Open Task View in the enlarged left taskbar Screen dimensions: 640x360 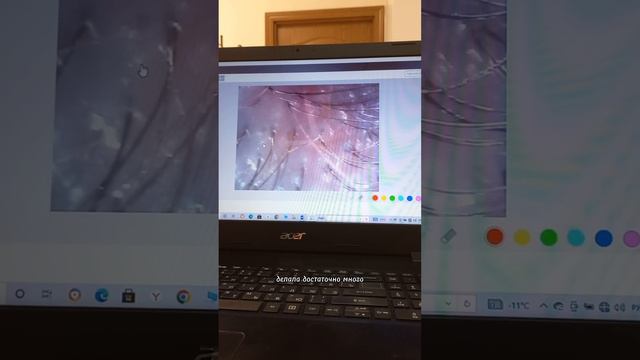coord(47,294)
